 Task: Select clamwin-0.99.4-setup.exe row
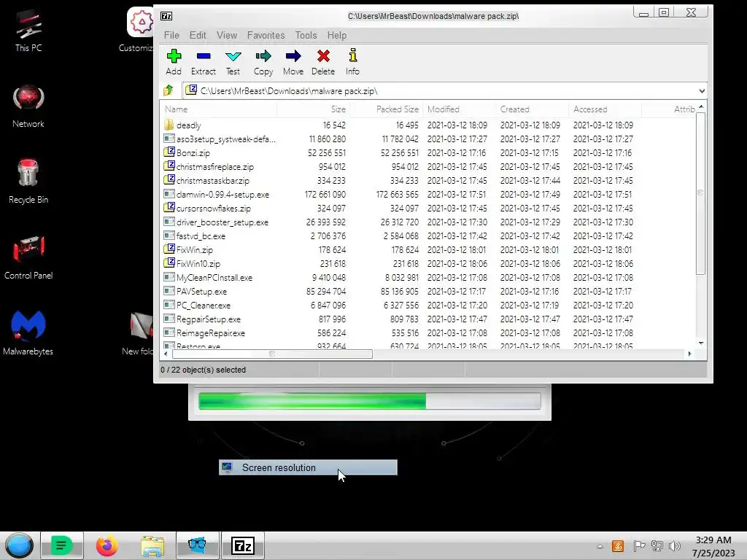(x=427, y=194)
